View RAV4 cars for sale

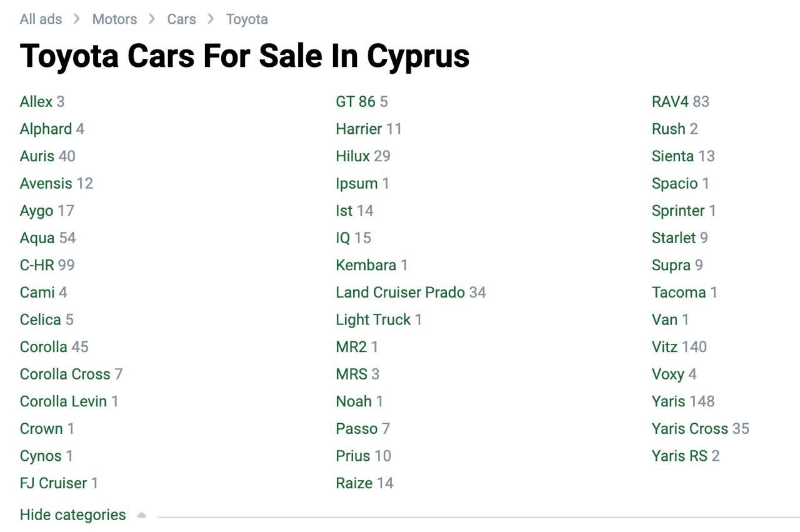pos(669,102)
